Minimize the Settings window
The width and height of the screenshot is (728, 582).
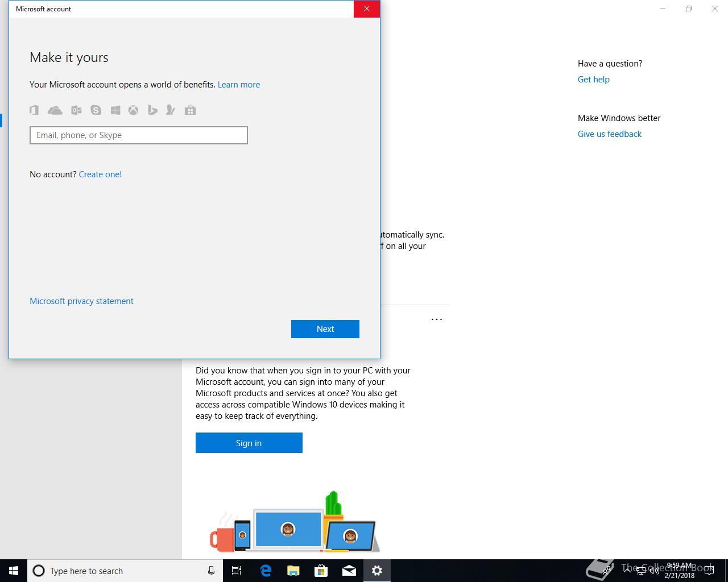pos(663,9)
